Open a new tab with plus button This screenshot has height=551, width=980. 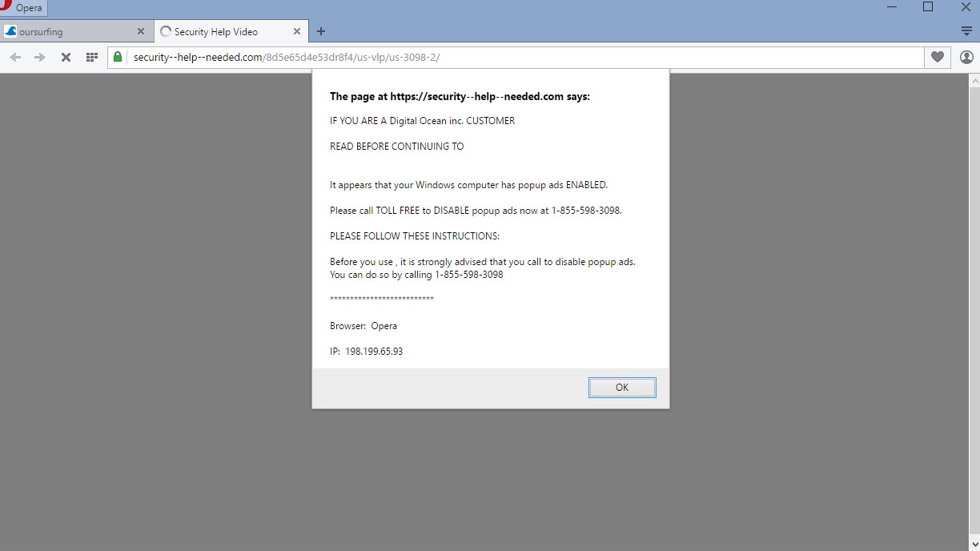(321, 32)
